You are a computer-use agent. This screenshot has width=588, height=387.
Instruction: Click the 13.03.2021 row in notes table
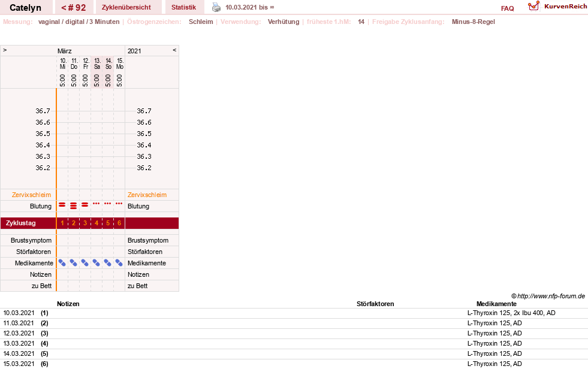click(294, 343)
